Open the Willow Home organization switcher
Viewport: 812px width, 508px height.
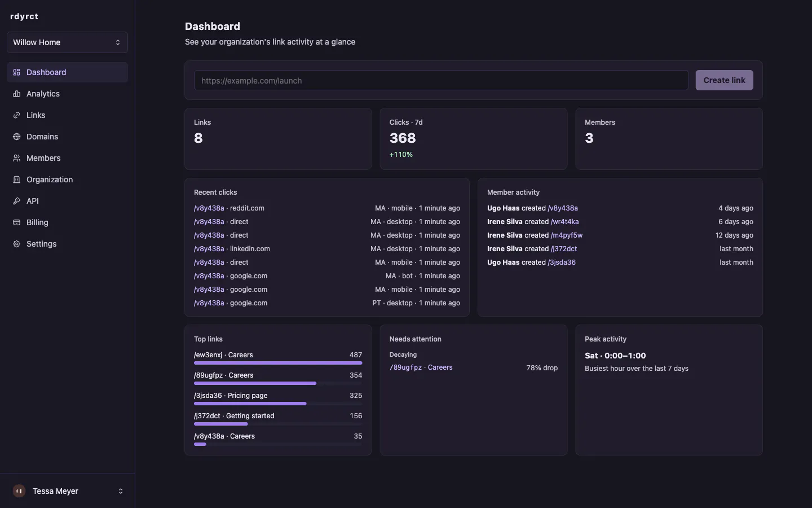tap(67, 42)
